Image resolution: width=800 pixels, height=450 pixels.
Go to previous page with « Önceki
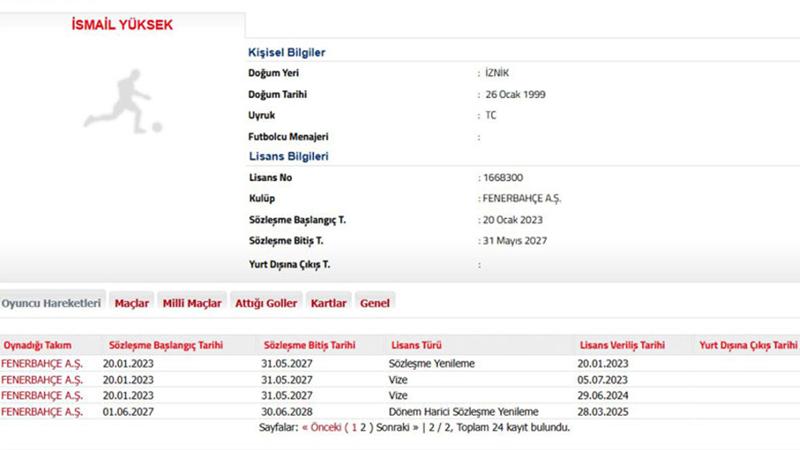pyautogui.click(x=321, y=427)
